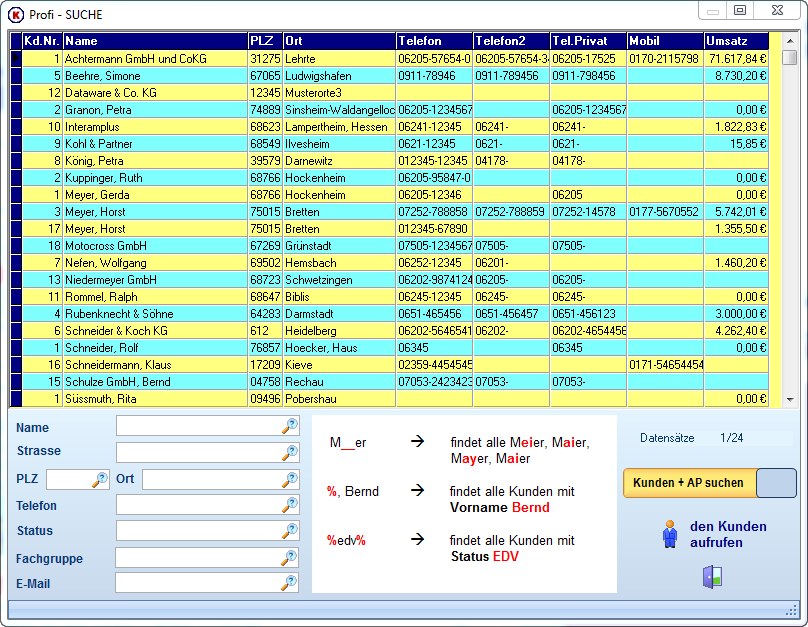The image size is (808, 627).
Task: Click the magnifier icon in the PLZ field
Action: [100, 479]
